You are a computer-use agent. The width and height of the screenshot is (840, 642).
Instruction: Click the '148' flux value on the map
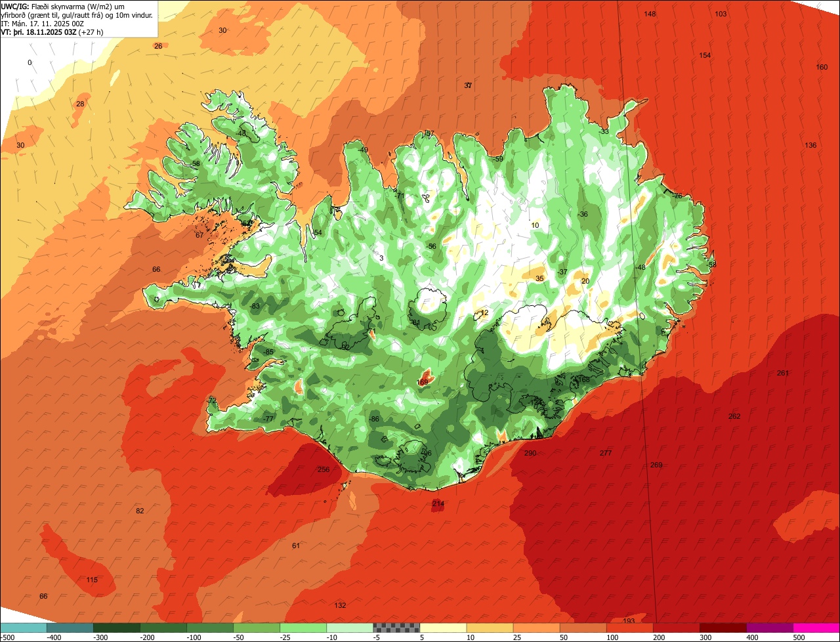[650, 14]
